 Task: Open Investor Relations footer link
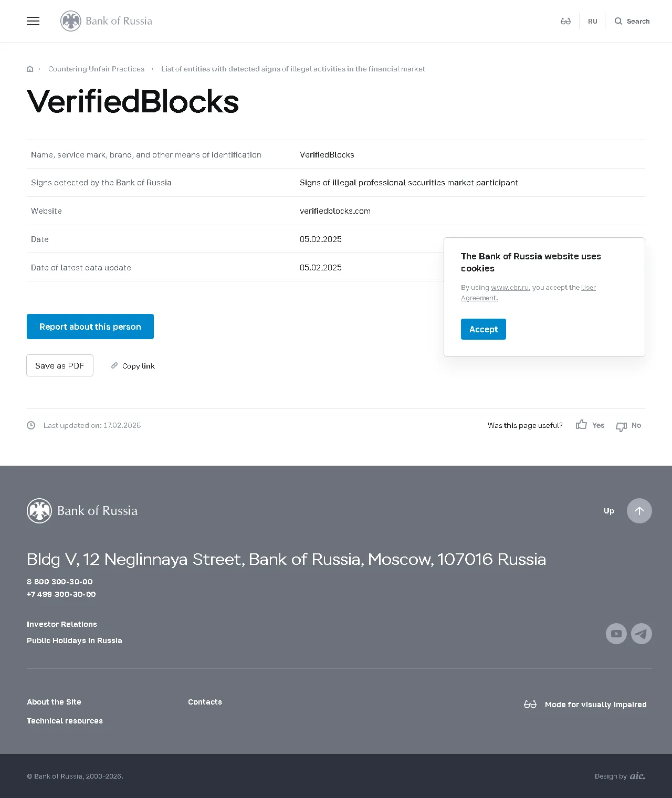(x=62, y=624)
